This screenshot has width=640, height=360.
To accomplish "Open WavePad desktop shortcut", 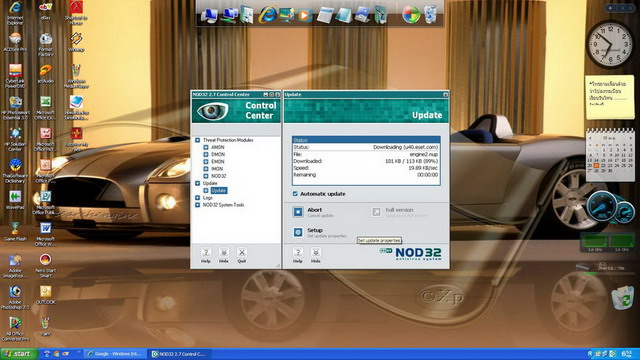I will [x=15, y=200].
